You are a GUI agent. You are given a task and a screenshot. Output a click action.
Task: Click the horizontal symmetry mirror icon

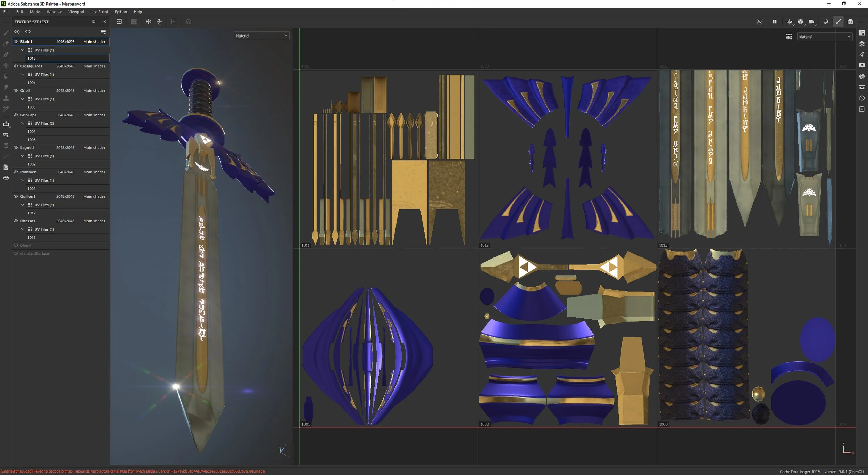(148, 22)
